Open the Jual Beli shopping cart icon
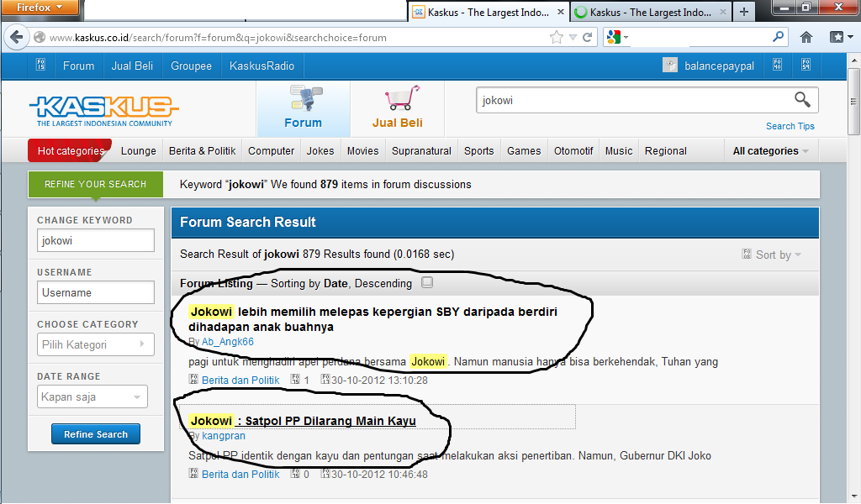 coord(398,99)
